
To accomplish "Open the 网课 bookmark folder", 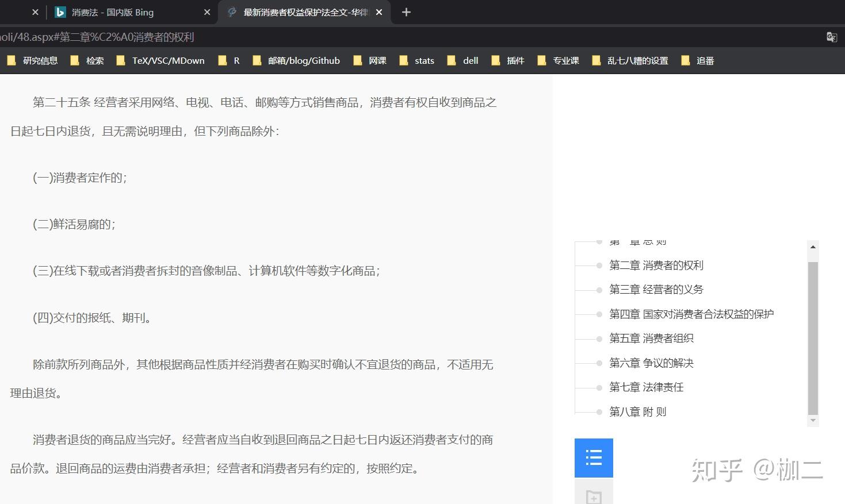I will click(369, 60).
